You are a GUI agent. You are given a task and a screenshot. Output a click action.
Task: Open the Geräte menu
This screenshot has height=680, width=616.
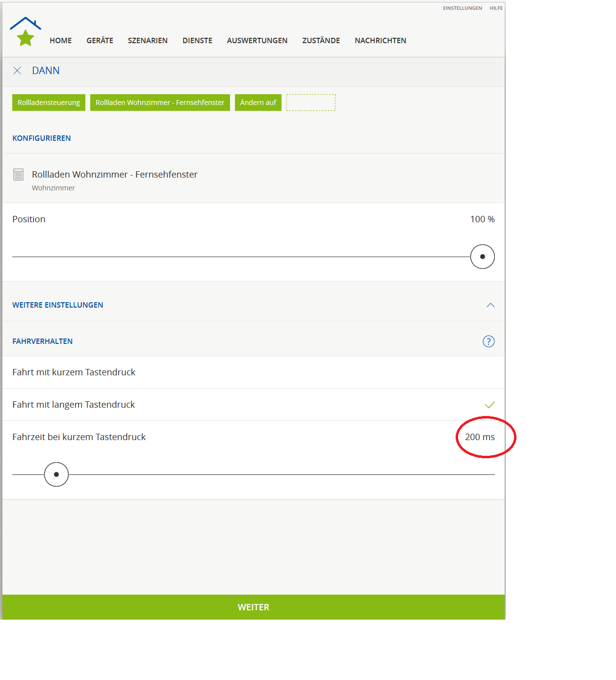[100, 41]
